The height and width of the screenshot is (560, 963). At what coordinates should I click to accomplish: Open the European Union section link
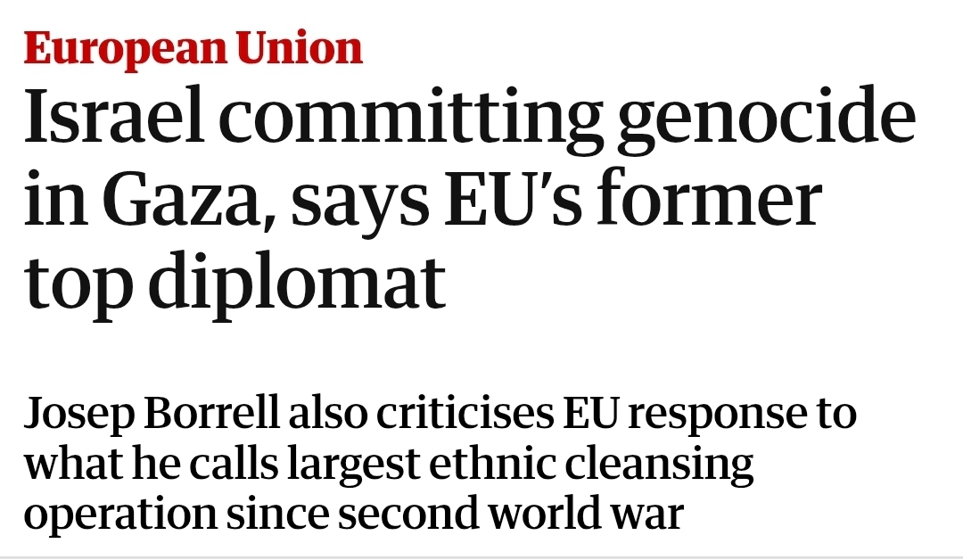[193, 47]
